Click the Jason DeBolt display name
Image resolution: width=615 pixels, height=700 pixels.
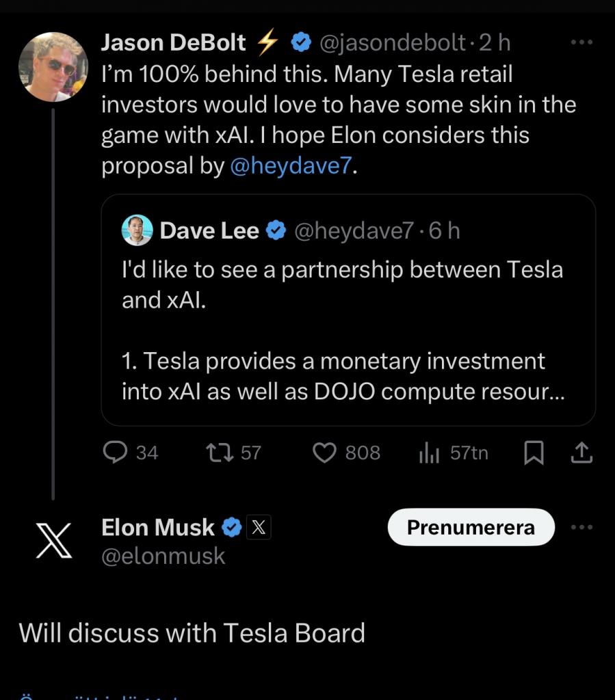pos(173,42)
